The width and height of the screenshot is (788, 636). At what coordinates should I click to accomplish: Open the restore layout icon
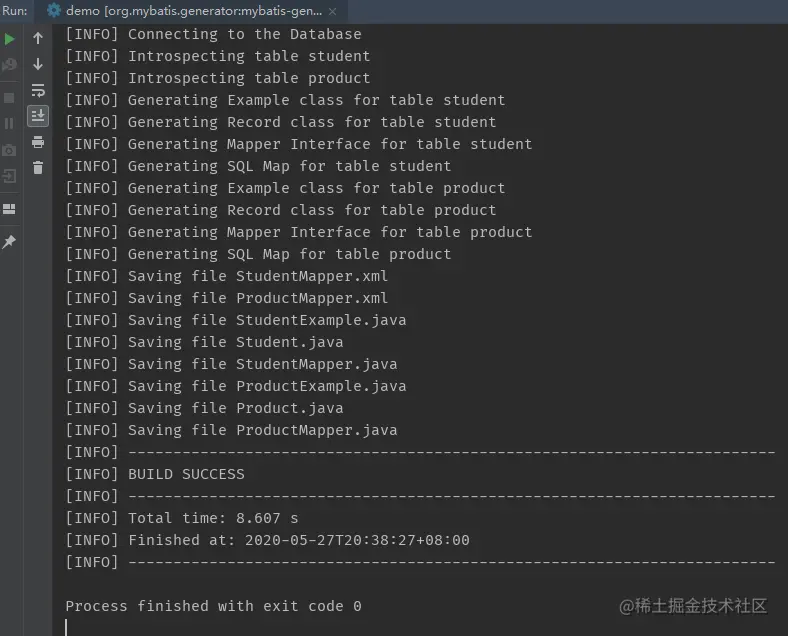(x=9, y=209)
